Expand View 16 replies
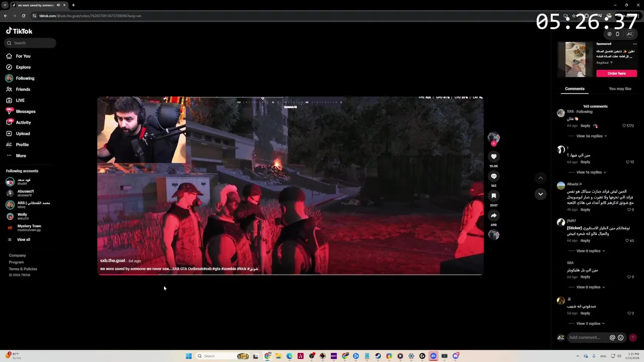 [x=591, y=172]
